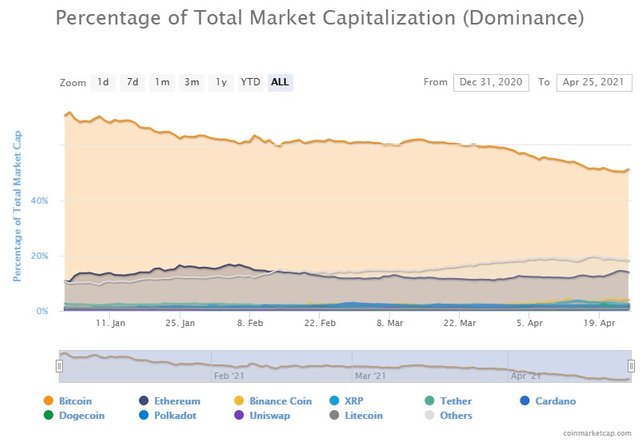The height and width of the screenshot is (440, 640).
Task: Open the To date field
Action: tap(594, 82)
